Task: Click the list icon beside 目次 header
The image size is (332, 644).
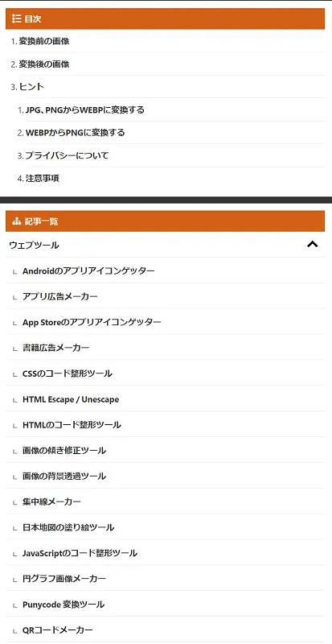Action: (16, 19)
